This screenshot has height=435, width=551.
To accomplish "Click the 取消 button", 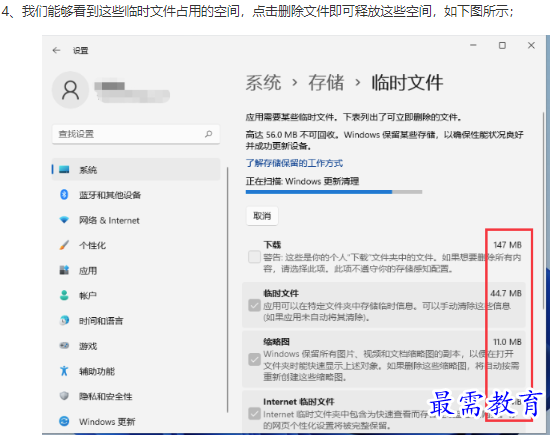I will (x=262, y=216).
